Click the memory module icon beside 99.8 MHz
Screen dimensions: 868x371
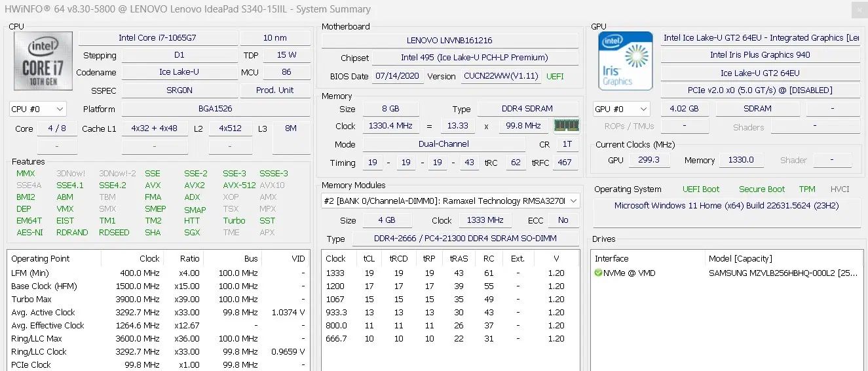[x=567, y=125]
